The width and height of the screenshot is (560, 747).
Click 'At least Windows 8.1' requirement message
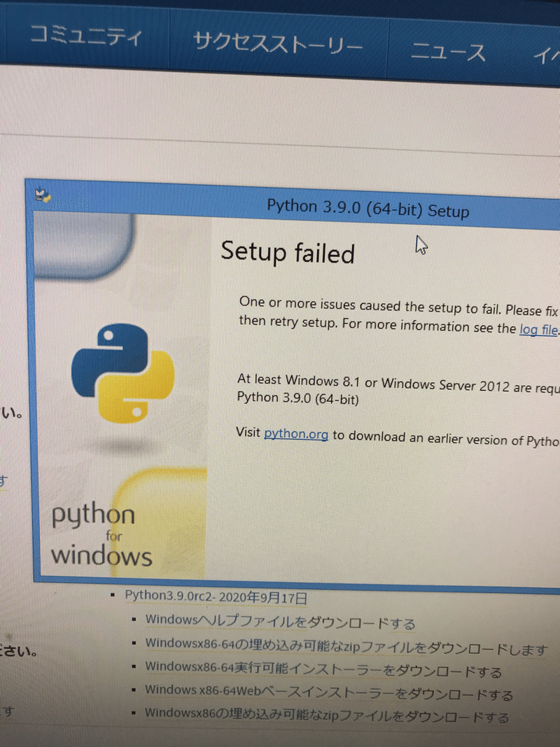coord(398,390)
